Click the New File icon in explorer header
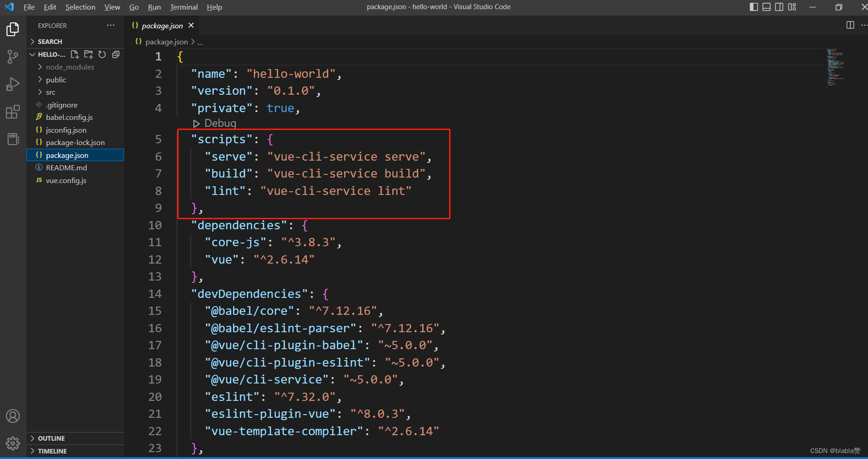Image resolution: width=868 pixels, height=459 pixels. pyautogui.click(x=75, y=54)
